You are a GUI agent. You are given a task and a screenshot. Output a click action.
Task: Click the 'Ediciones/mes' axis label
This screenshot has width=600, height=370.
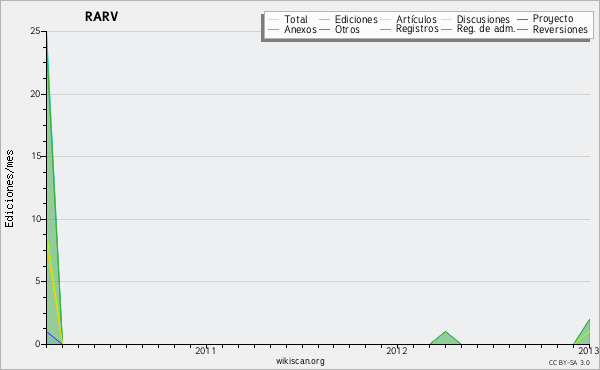[x=9, y=189]
